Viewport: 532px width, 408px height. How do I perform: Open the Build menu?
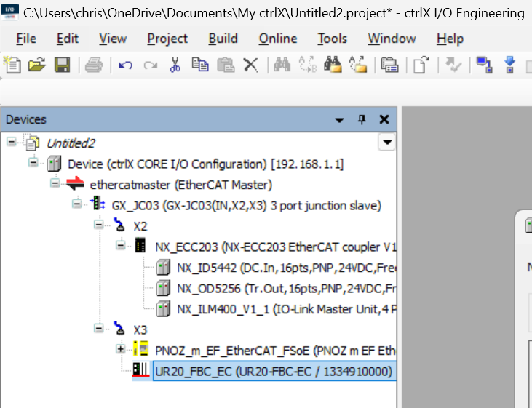tap(223, 39)
